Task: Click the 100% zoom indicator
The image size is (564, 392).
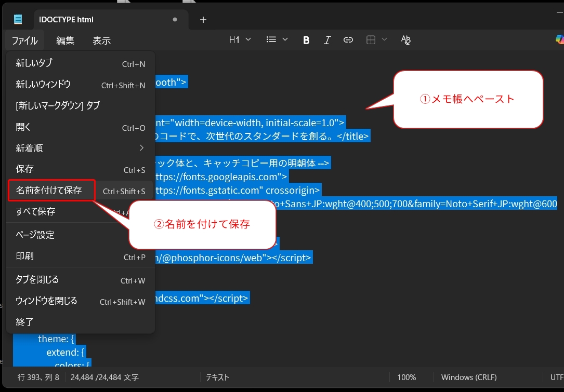Action: (407, 377)
